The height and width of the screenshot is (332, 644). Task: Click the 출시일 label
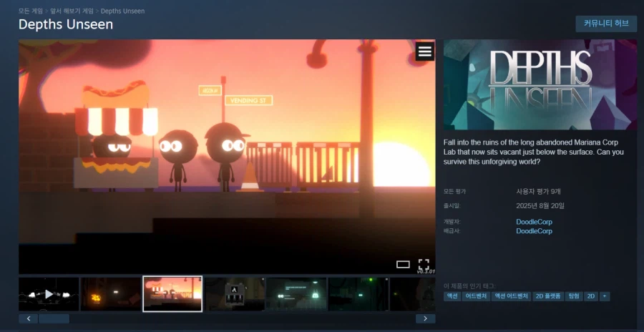[x=452, y=205]
